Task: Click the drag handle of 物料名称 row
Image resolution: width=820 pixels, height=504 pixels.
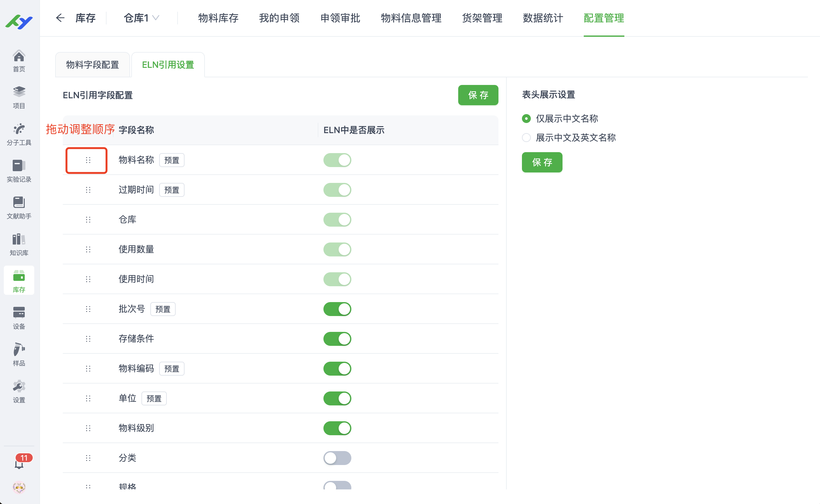Action: click(x=88, y=160)
